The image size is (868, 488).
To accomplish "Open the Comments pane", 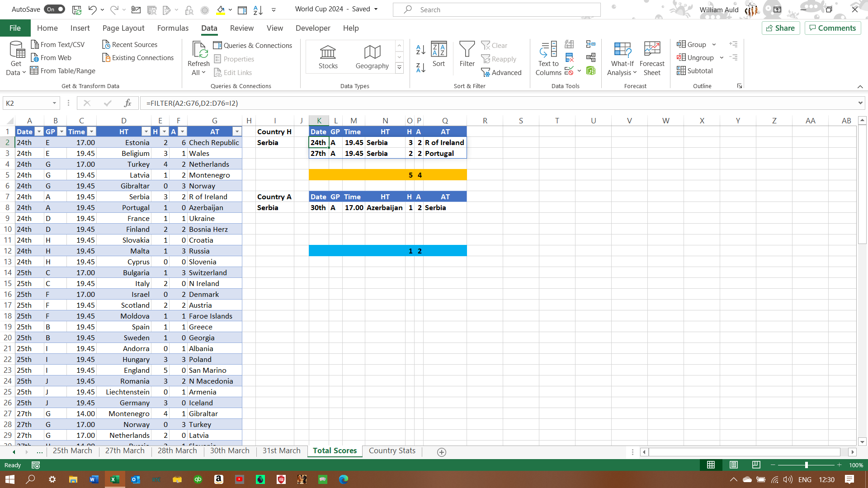I will (832, 28).
